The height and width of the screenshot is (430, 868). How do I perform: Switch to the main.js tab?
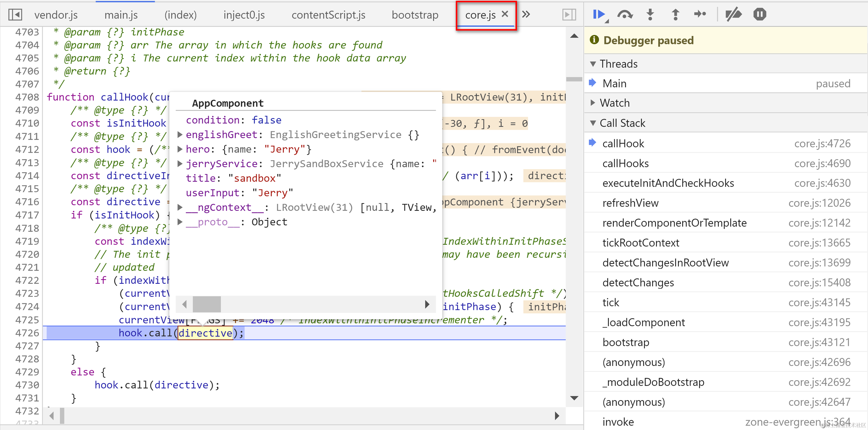click(x=121, y=15)
